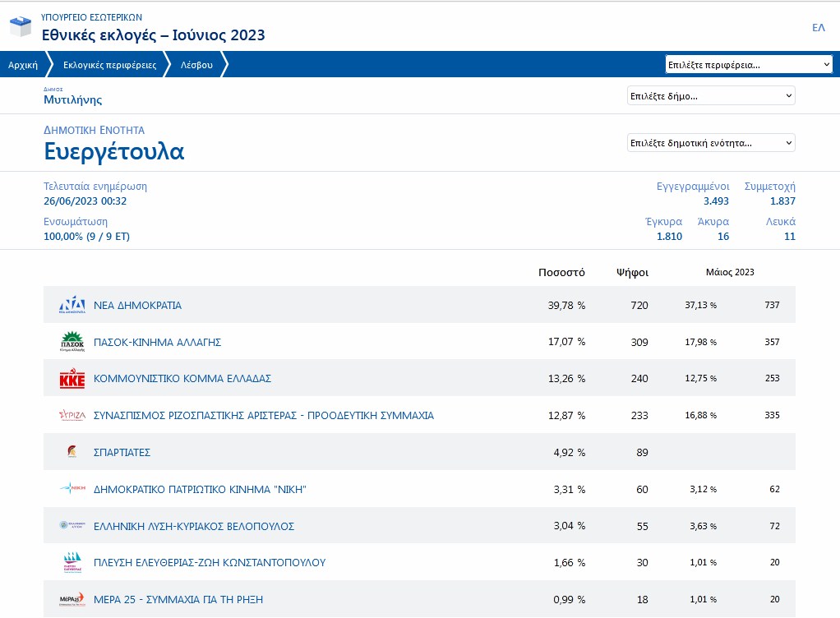Click the ΝΙΚΗ party logo

pos(72,489)
